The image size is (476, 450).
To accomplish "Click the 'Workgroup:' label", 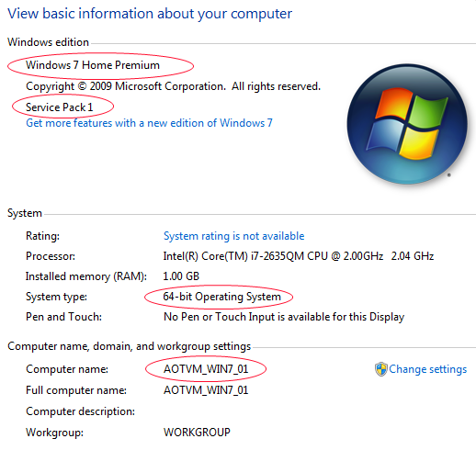I will point(54,433).
